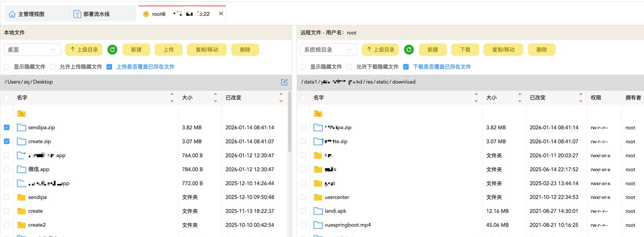Click the 'Desktop' segment in local path
The width and height of the screenshot is (644, 237).
(x=43, y=82)
